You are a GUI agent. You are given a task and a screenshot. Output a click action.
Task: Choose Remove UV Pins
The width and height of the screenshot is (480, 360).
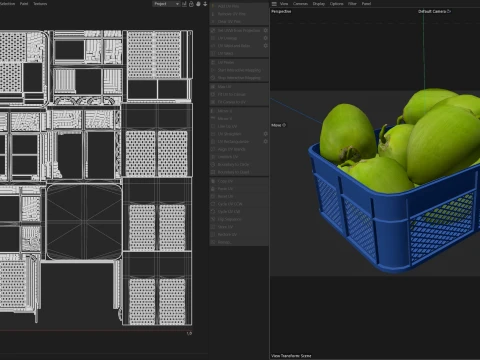tap(239, 14)
